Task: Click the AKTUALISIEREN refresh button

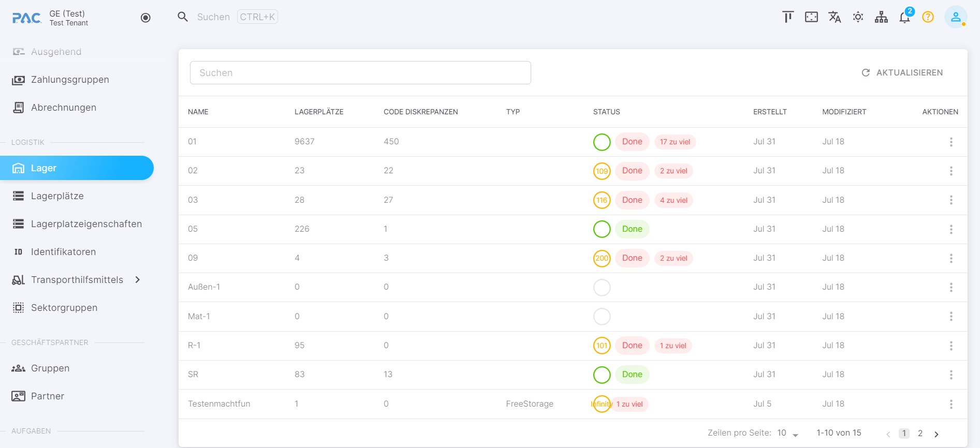Action: tap(902, 73)
